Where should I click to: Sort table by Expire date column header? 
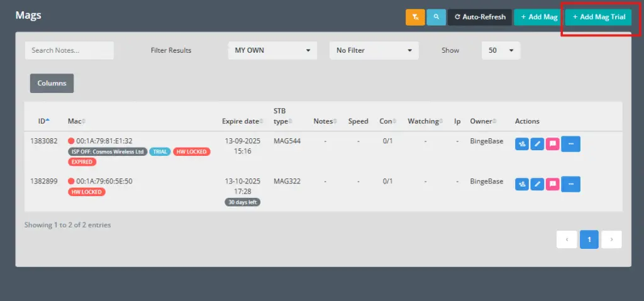(241, 121)
